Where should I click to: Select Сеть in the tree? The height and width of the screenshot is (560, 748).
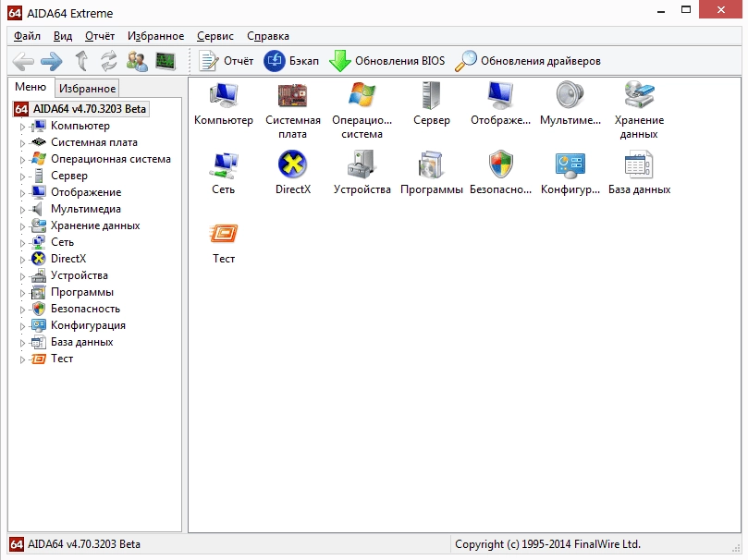63,242
